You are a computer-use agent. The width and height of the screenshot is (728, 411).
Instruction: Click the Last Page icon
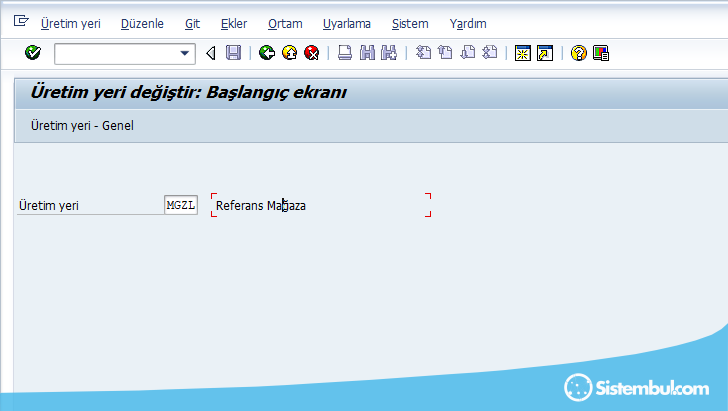point(489,53)
